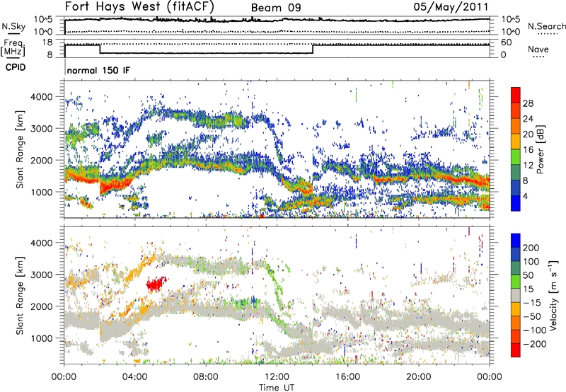Click the 'N.Sky' legend label
566x392 pixels.
tap(13, 26)
